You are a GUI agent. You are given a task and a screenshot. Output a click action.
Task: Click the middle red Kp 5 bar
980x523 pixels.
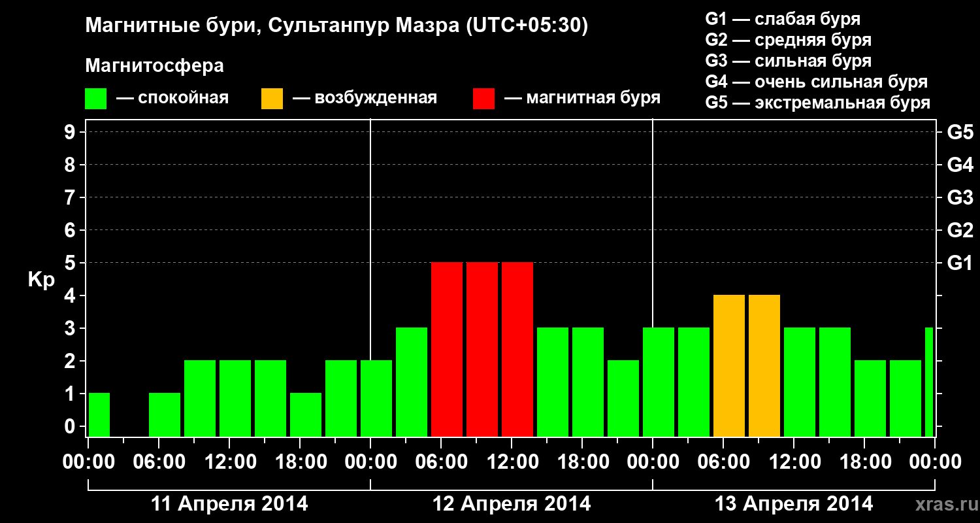482,349
